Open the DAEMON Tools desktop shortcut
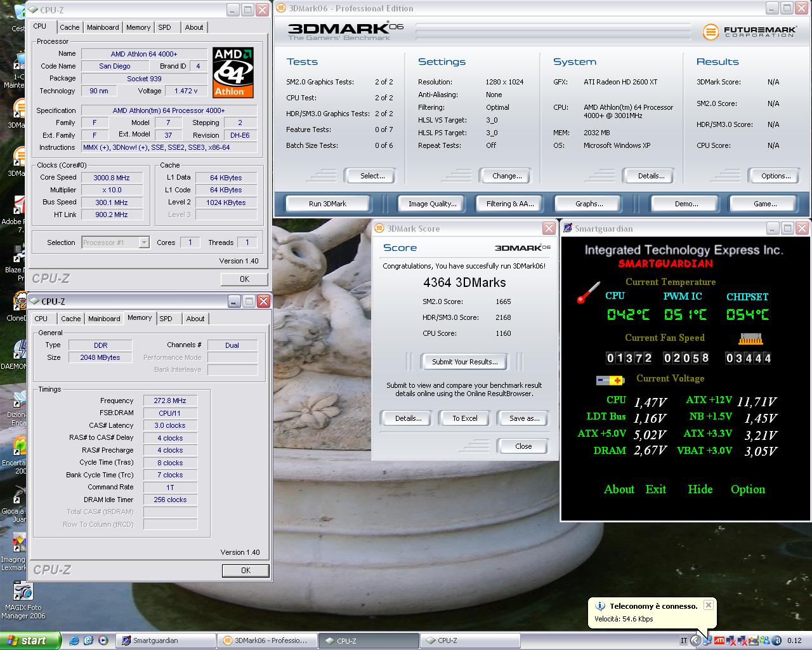This screenshot has width=812, height=650. click(x=20, y=350)
